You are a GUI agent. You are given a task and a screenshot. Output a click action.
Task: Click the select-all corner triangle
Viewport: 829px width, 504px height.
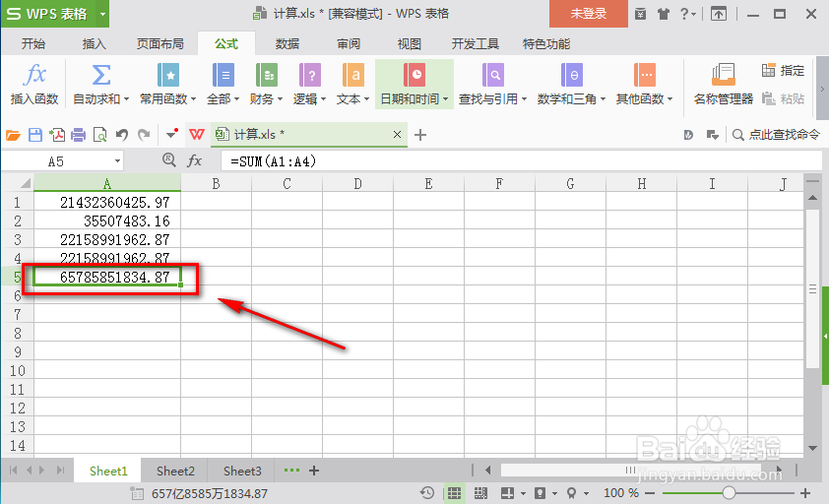click(x=25, y=183)
